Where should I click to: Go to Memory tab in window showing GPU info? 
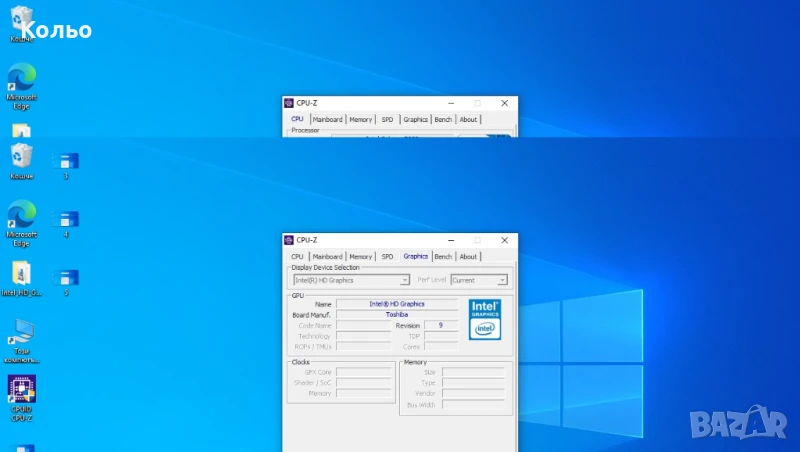[361, 257]
